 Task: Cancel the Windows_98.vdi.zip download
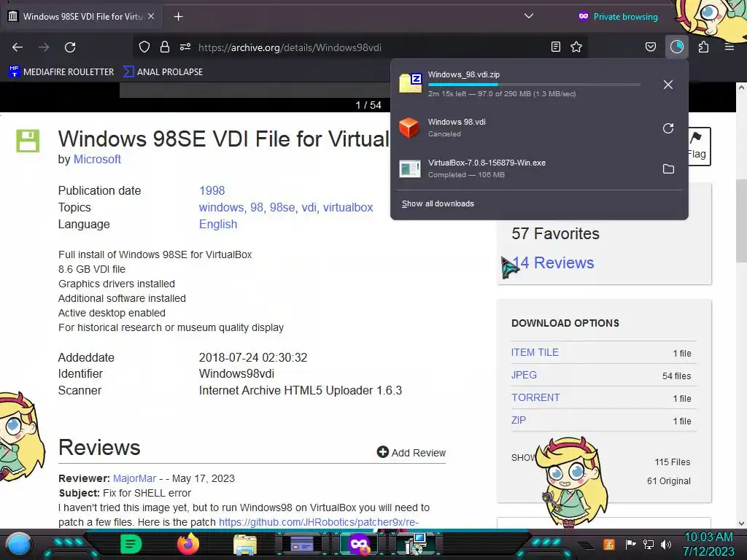[668, 85]
